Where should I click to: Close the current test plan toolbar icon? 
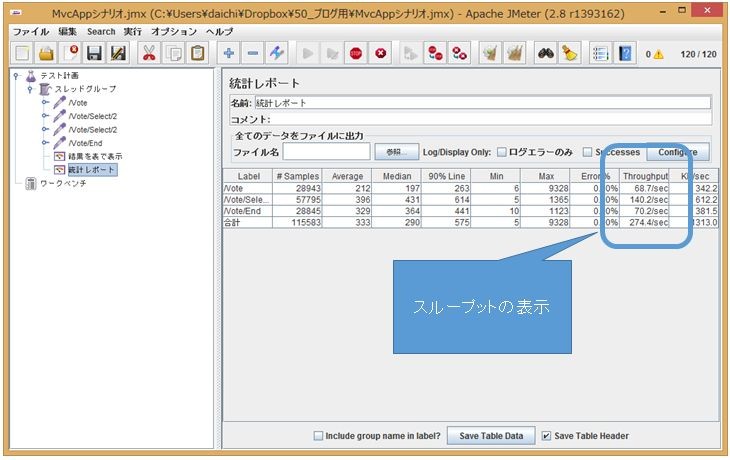(x=70, y=54)
